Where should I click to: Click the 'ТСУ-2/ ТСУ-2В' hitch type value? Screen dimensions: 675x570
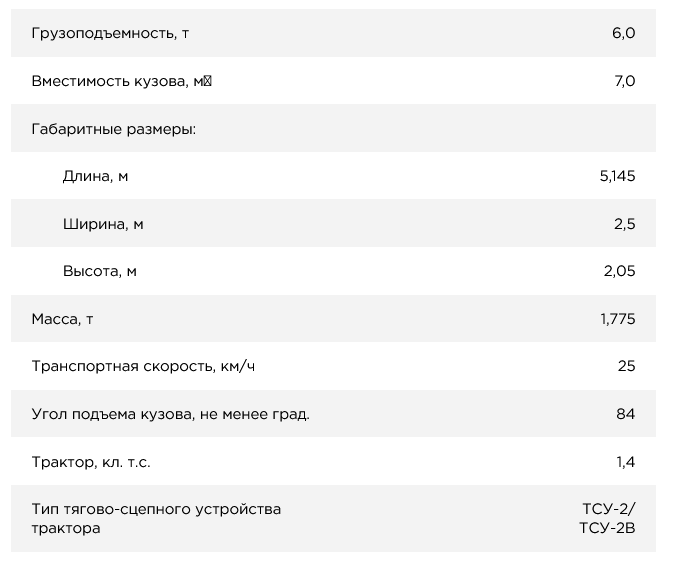point(607,518)
